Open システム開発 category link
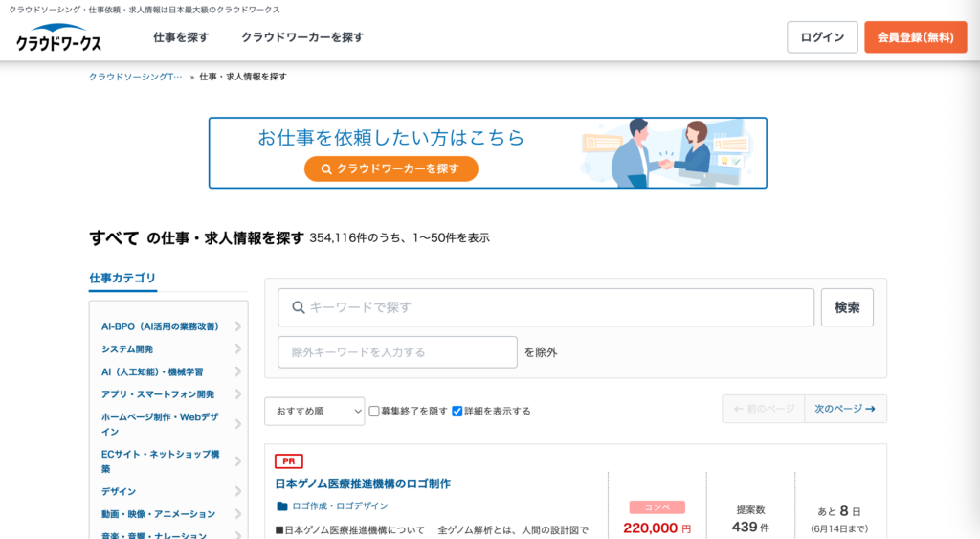 [x=127, y=348]
